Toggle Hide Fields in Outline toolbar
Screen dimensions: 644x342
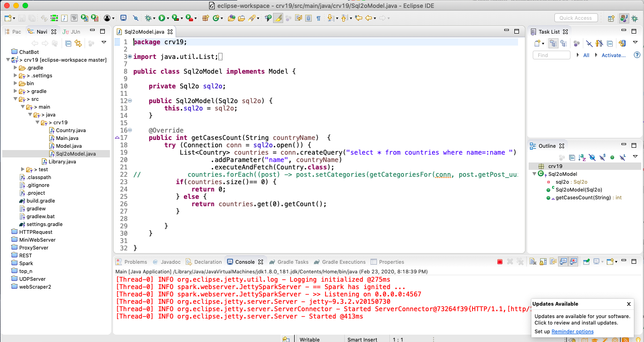[592, 157]
